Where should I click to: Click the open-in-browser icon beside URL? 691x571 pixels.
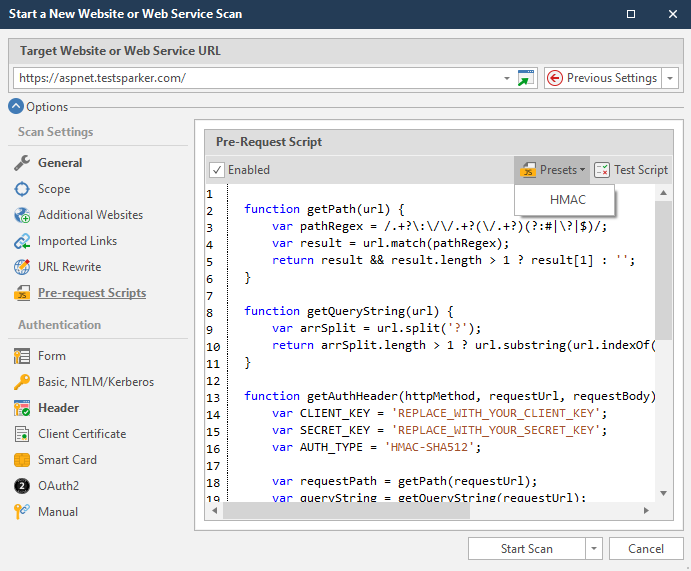click(x=526, y=78)
